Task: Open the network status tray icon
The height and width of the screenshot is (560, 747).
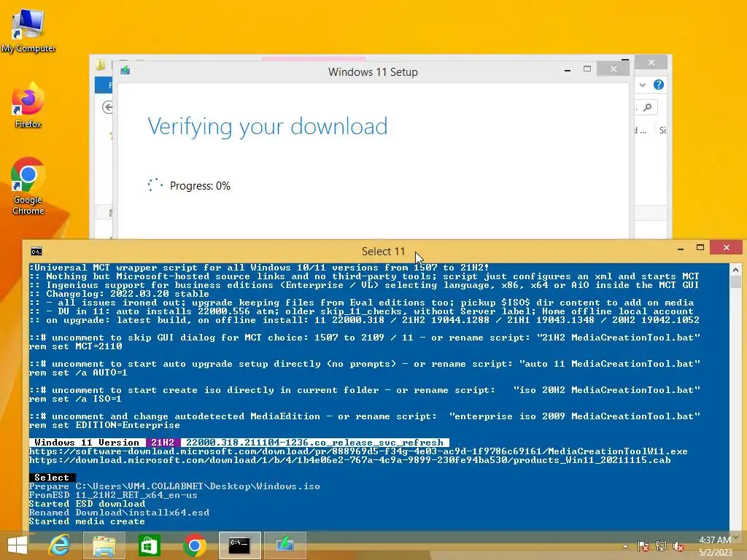Action: coord(661,546)
